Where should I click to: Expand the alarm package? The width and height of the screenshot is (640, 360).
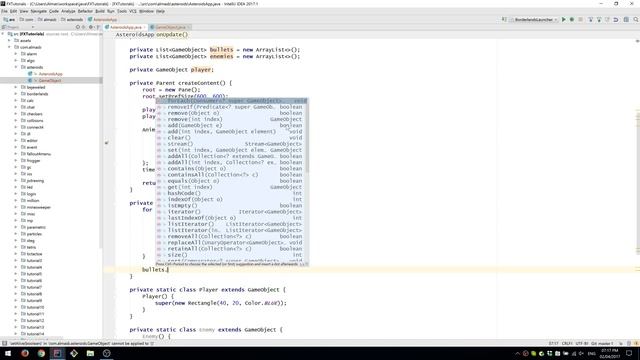point(16,53)
